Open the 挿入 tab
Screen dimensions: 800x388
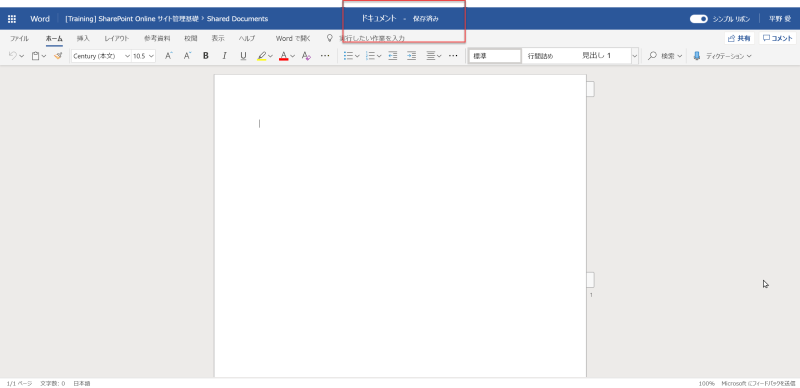pos(83,38)
